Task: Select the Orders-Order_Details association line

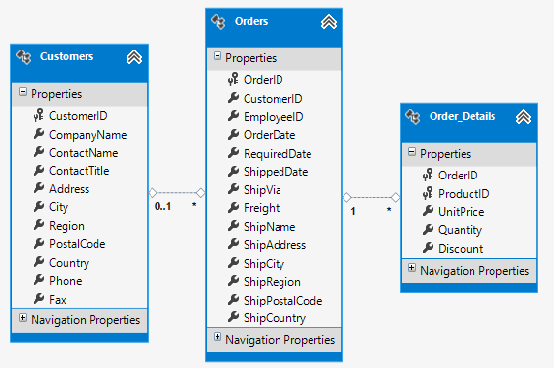Action: click(x=371, y=197)
